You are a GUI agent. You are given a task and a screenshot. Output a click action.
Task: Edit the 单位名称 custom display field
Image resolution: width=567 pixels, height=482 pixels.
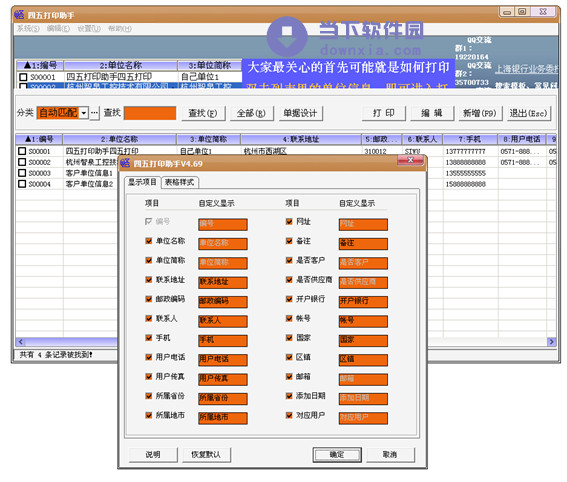(x=223, y=243)
